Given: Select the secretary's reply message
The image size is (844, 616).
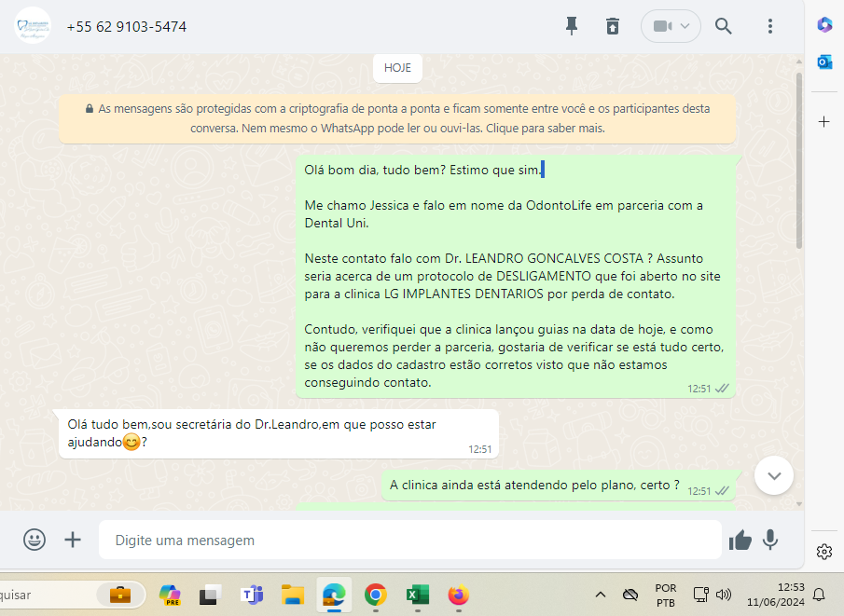Looking at the screenshot, I should coord(278,433).
